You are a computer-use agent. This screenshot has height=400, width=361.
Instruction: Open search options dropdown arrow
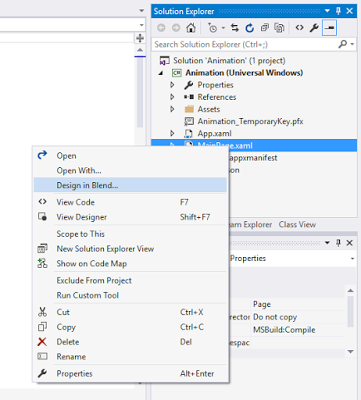pyautogui.click(x=352, y=44)
